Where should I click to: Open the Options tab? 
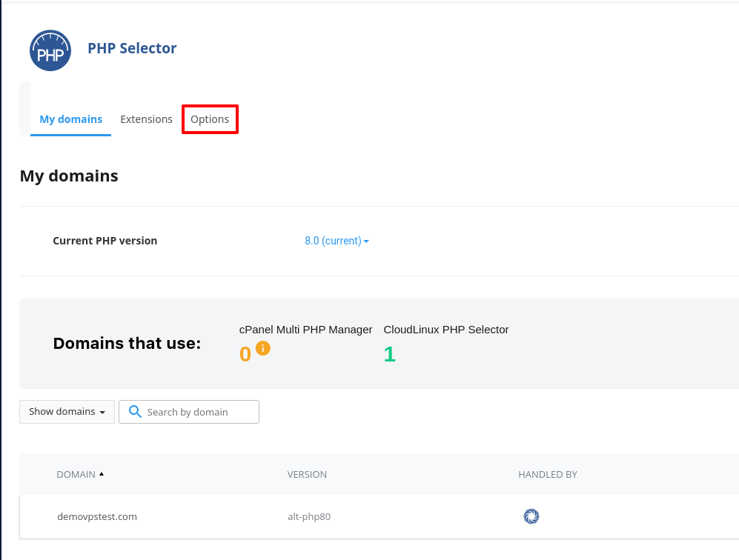coord(210,119)
